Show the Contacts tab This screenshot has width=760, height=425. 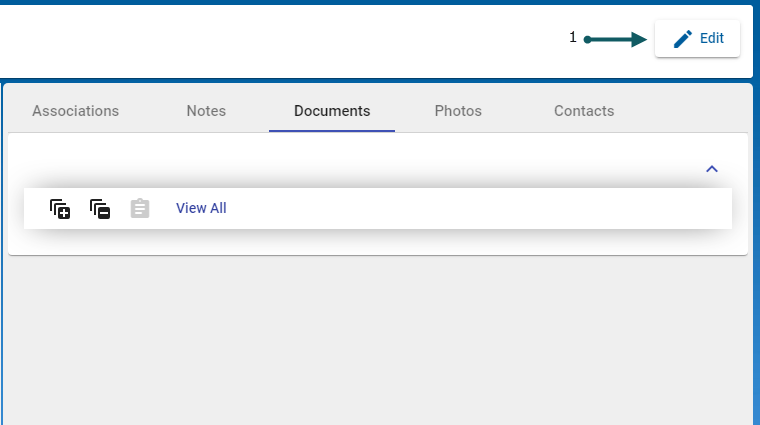click(584, 111)
